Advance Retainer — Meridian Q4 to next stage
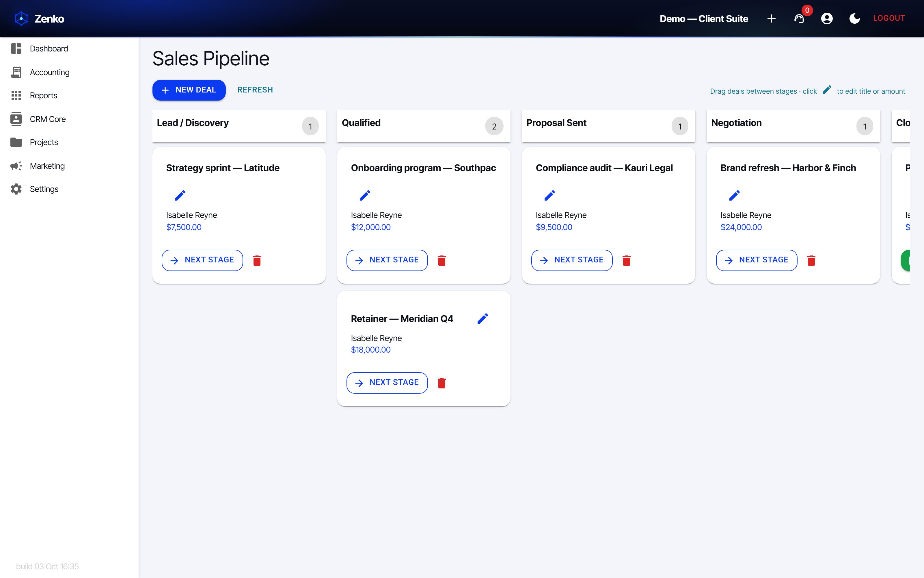This screenshot has height=578, width=924. tap(387, 383)
